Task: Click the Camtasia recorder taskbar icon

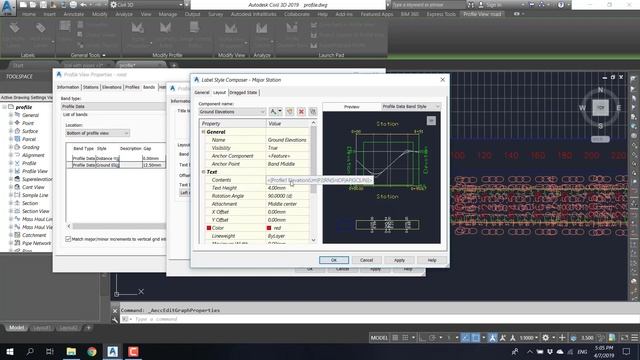Action: (133, 351)
